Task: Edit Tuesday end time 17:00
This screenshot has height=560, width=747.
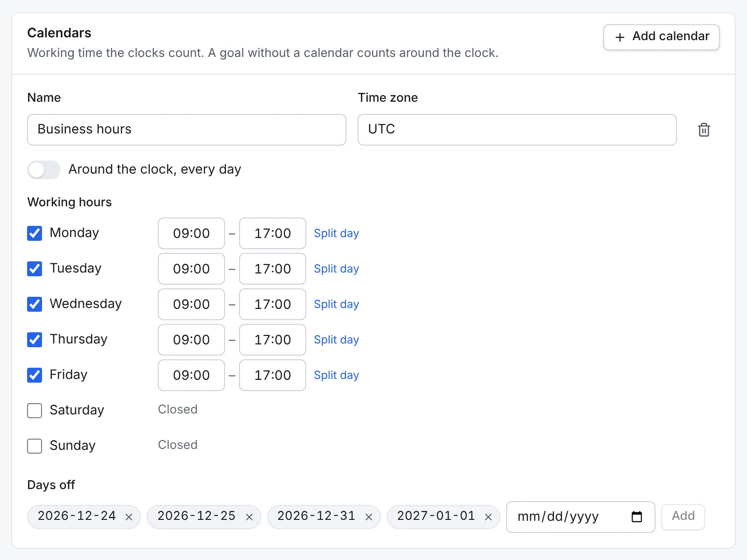Action: coord(273,269)
